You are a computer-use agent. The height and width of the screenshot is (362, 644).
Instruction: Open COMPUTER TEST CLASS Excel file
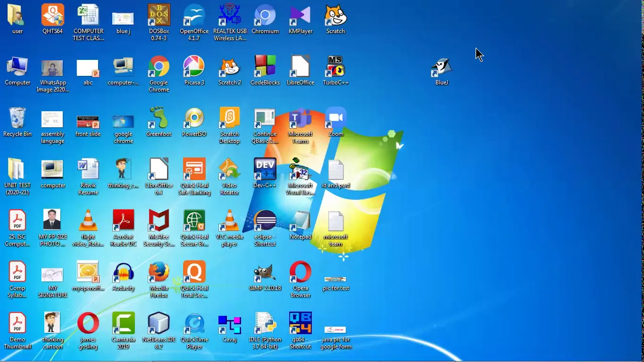tap(88, 23)
